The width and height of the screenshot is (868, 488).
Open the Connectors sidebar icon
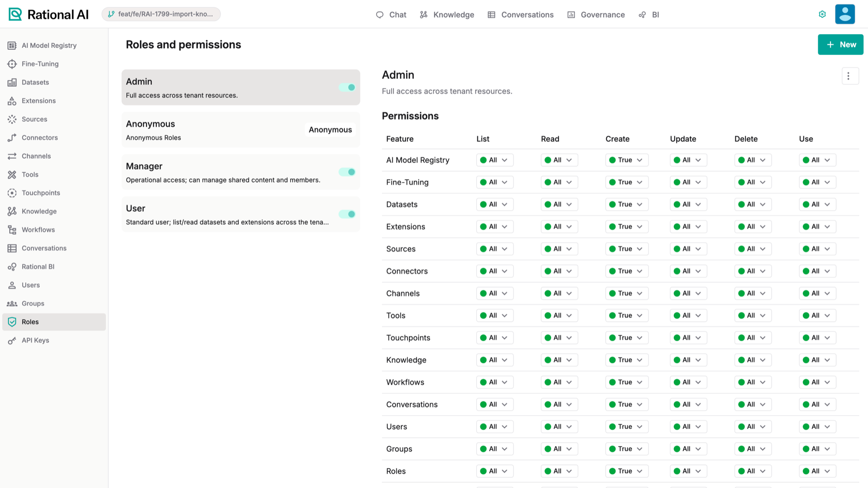12,137
